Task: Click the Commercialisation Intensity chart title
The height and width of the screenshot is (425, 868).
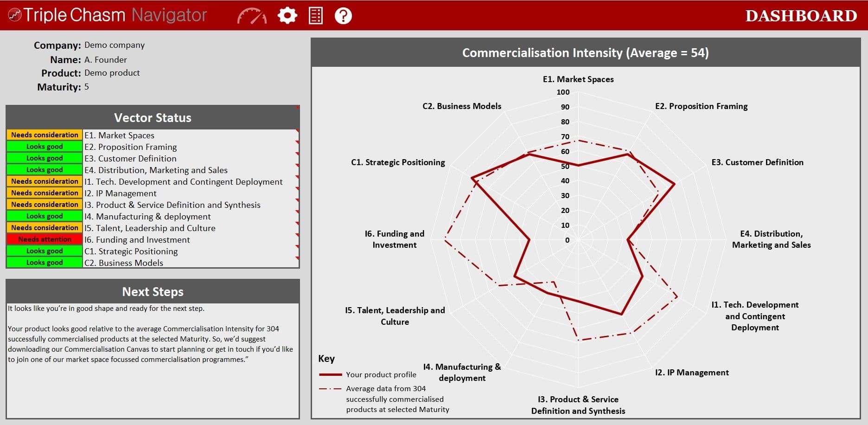Action: click(585, 53)
